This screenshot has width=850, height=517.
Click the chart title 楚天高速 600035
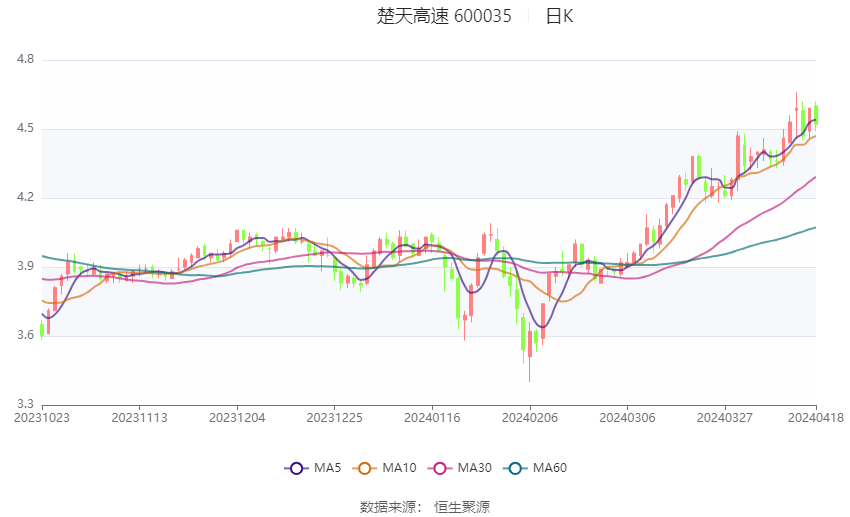pos(444,16)
